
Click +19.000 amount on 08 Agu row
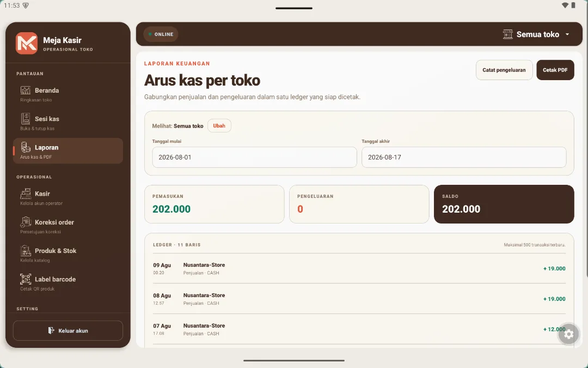click(554, 299)
